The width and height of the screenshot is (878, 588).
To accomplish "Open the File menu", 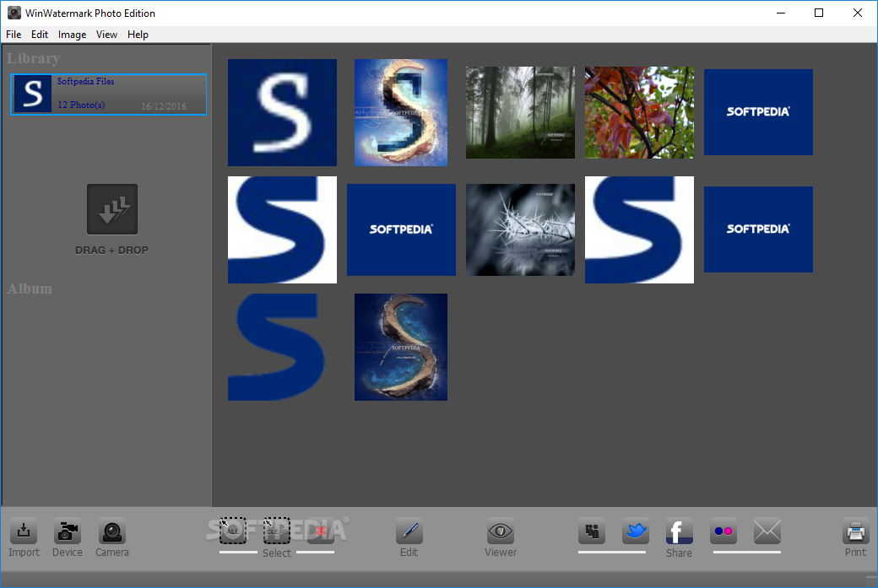I will (x=14, y=35).
